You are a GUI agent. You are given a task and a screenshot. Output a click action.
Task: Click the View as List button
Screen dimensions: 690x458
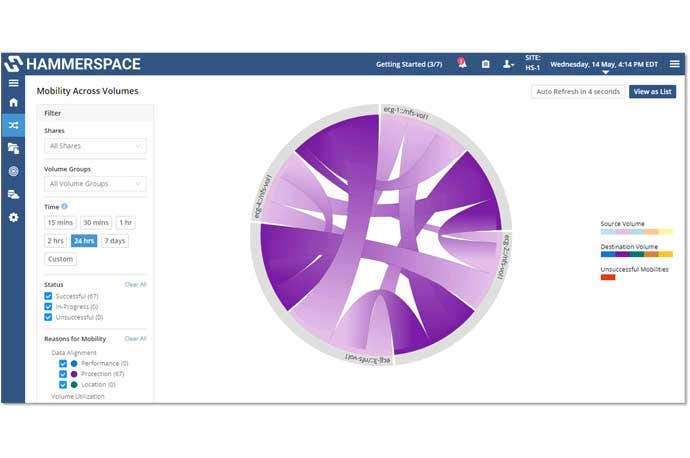pyautogui.click(x=652, y=92)
